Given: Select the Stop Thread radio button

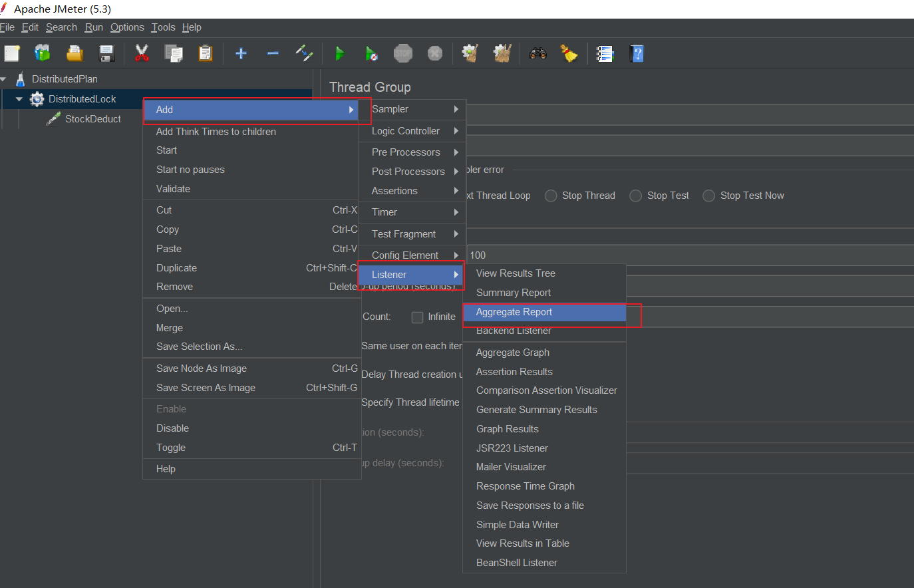Looking at the screenshot, I should coord(551,196).
